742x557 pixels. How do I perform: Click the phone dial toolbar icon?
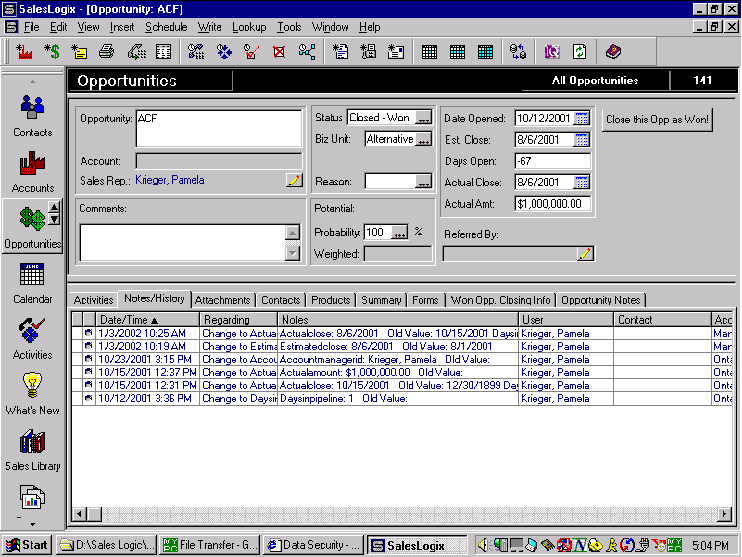136,52
